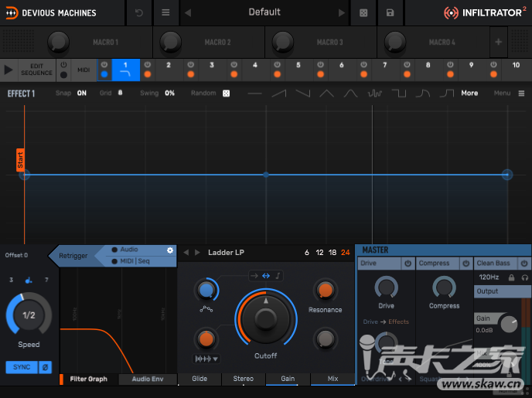
Task: Open the Mix tab
Action: 332,379
